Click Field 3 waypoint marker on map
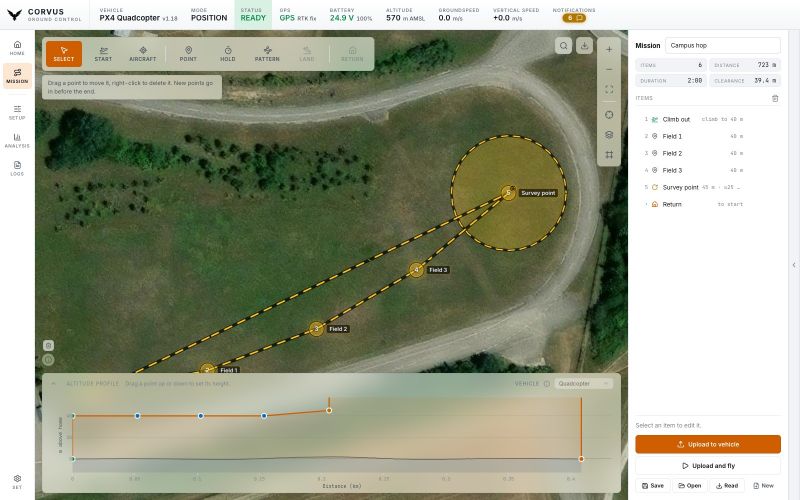The height and width of the screenshot is (500, 800). (416, 270)
